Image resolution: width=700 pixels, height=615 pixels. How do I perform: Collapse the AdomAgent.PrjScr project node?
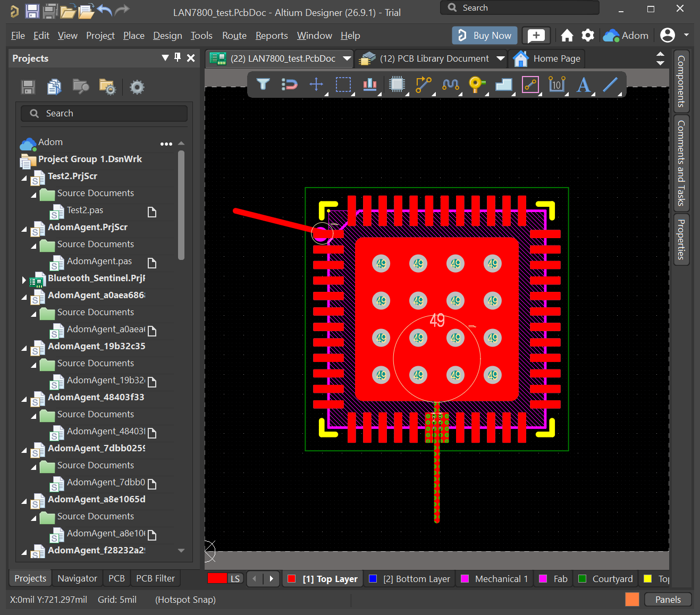[x=24, y=229]
